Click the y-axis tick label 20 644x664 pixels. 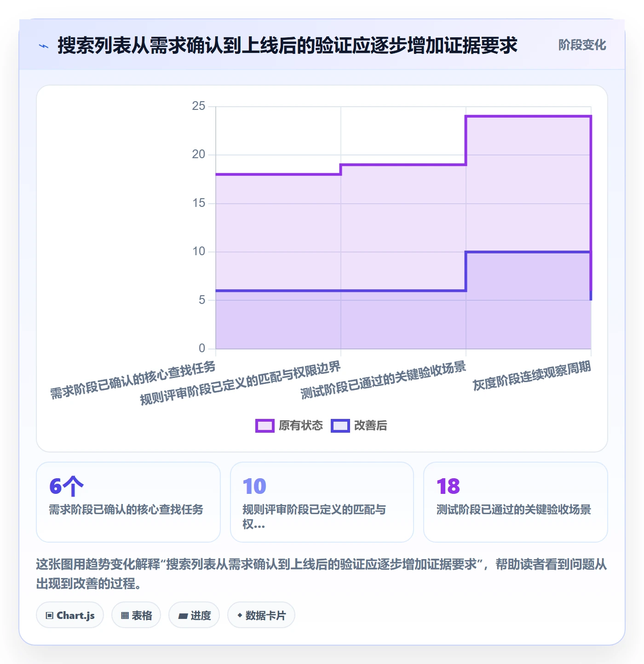199,155
